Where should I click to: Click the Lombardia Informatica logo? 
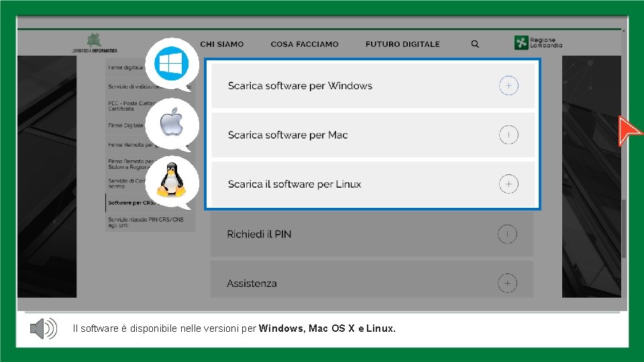[95, 43]
